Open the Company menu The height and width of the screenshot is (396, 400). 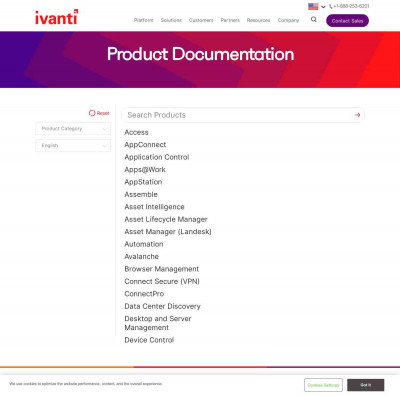coord(288,20)
